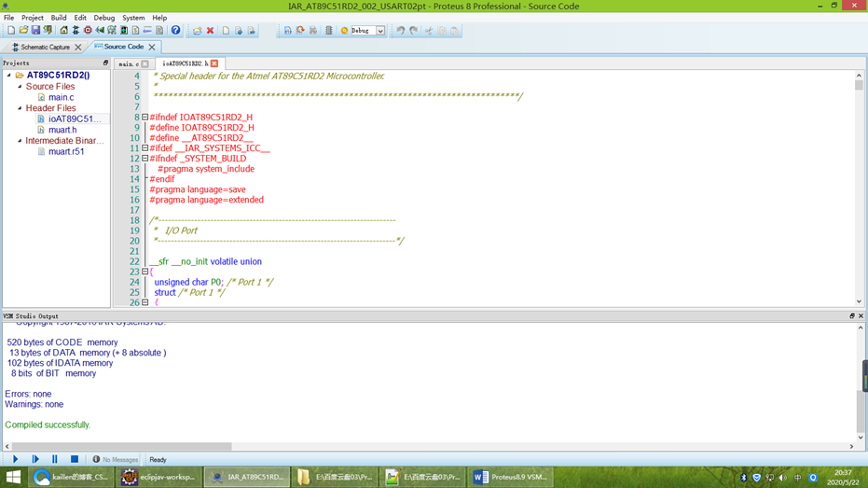Open the System menu
The image size is (868, 488).
pyautogui.click(x=133, y=18)
